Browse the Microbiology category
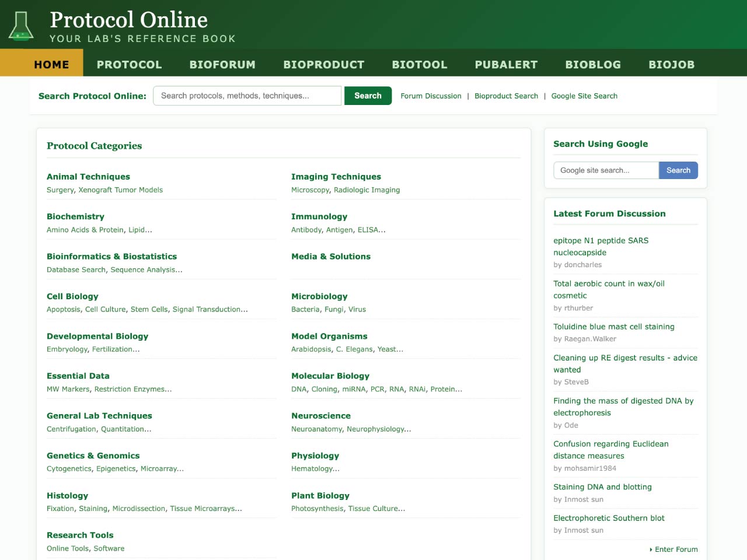 tap(319, 296)
